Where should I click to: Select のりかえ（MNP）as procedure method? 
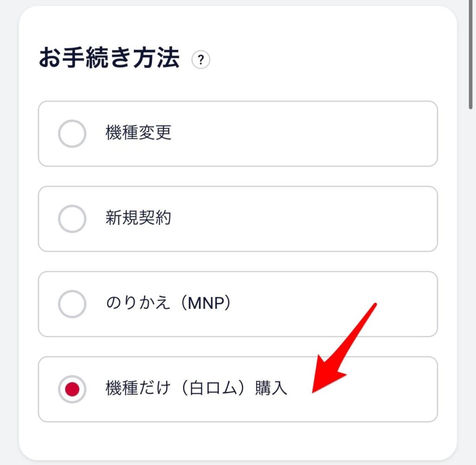click(72, 304)
